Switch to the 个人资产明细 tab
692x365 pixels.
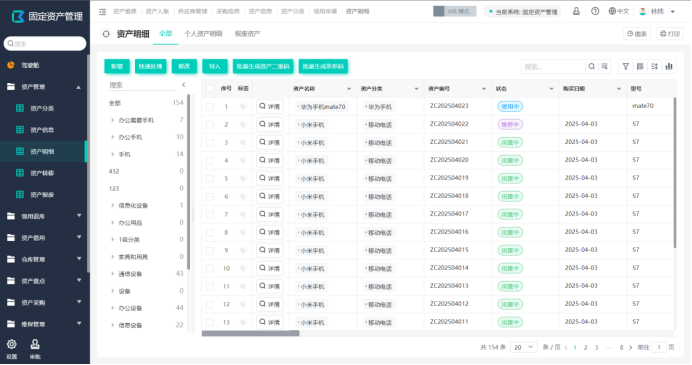[203, 34]
